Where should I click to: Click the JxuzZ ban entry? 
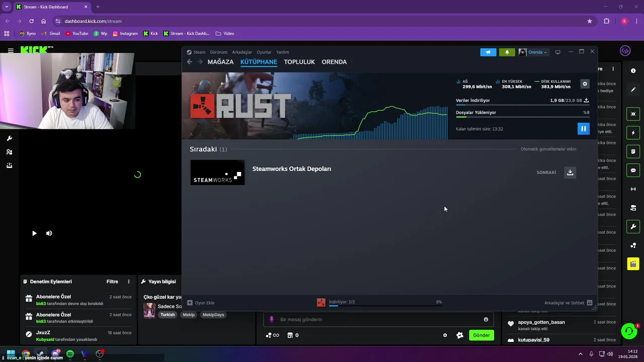(x=78, y=336)
